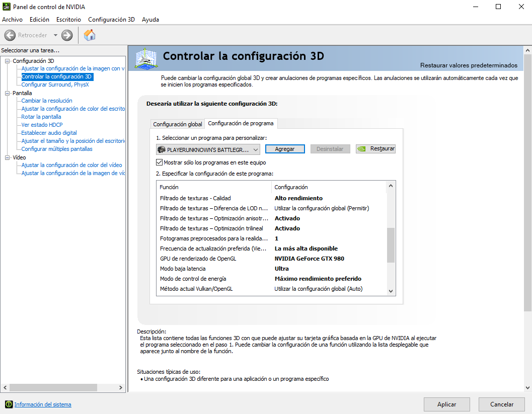This screenshot has width=532, height=414.
Task: Open Configurar Surround, PhysX
Action: pyautogui.click(x=55, y=85)
